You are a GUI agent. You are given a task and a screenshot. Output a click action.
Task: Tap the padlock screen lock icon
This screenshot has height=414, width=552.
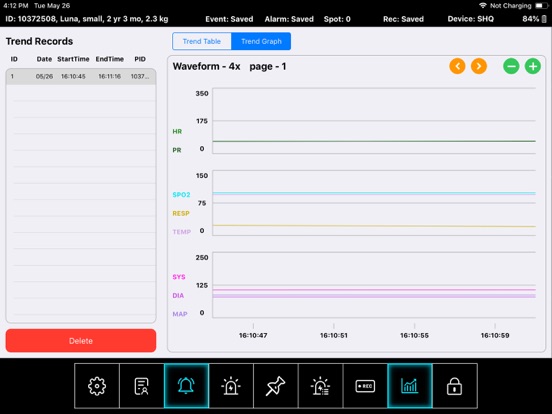tap(454, 386)
